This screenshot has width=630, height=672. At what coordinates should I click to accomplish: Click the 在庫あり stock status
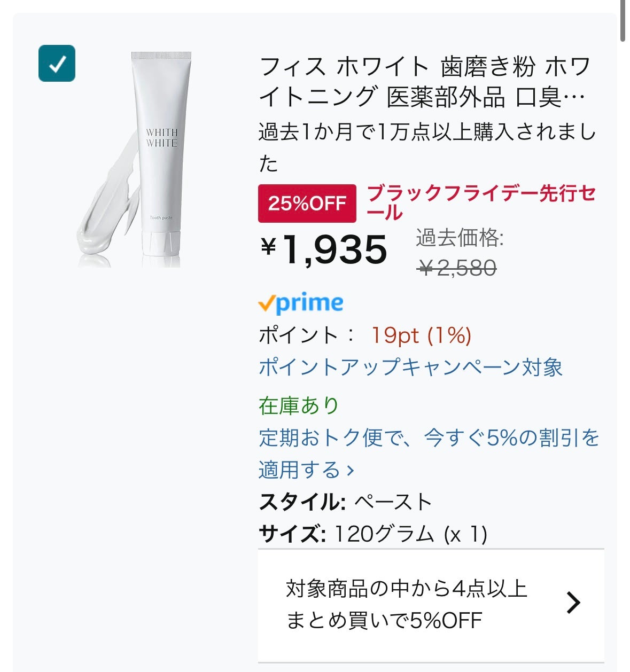299,406
